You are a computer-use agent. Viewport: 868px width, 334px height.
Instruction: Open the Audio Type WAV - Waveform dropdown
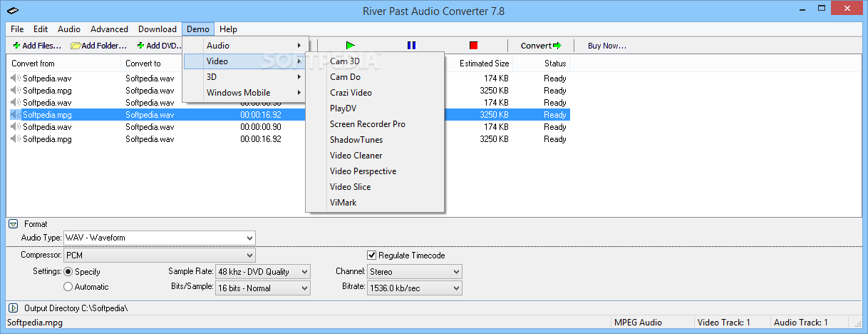tap(160, 238)
